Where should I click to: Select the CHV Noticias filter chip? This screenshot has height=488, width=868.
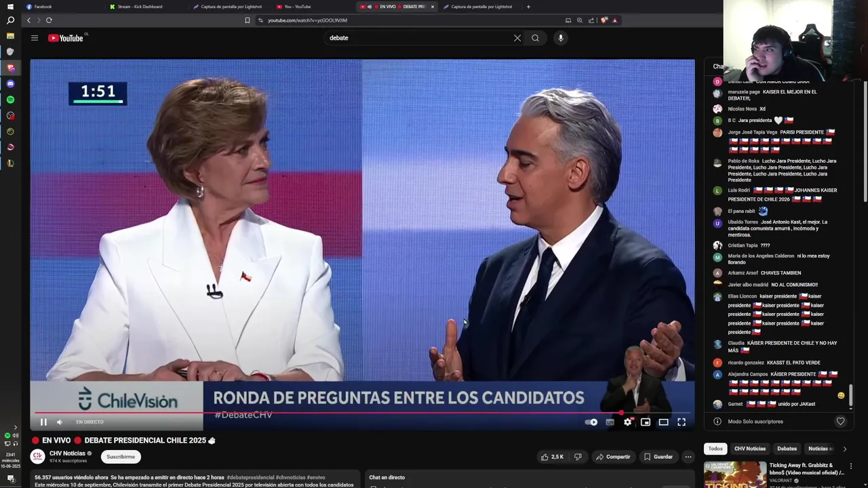(750, 449)
